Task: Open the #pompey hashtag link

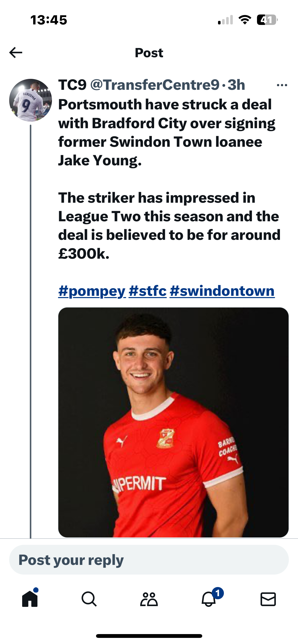Action: pos(92,291)
